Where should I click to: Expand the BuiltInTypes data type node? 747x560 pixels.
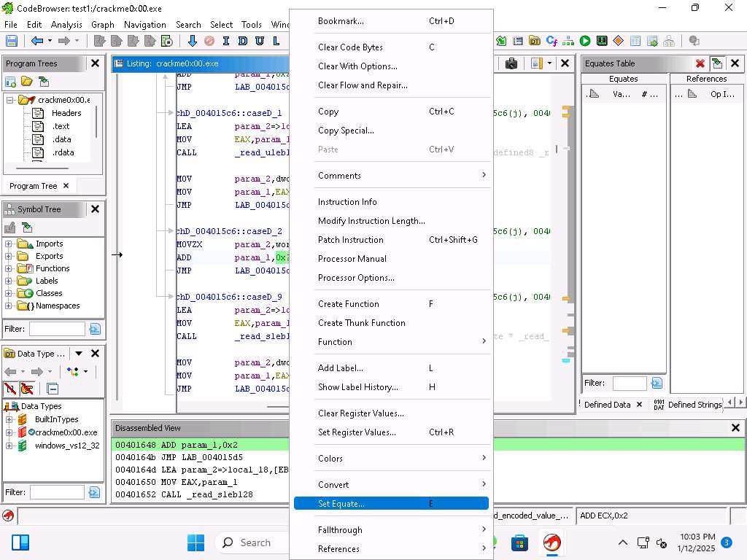point(9,419)
